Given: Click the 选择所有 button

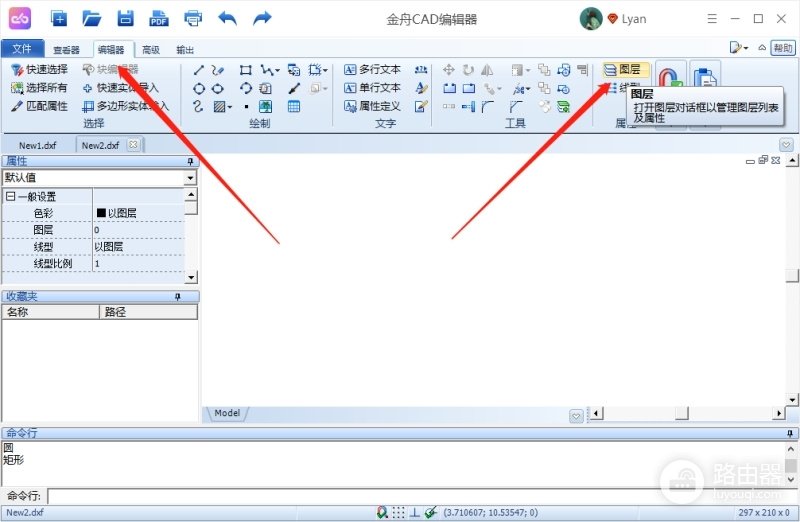Looking at the screenshot, I should pyautogui.click(x=39, y=88).
